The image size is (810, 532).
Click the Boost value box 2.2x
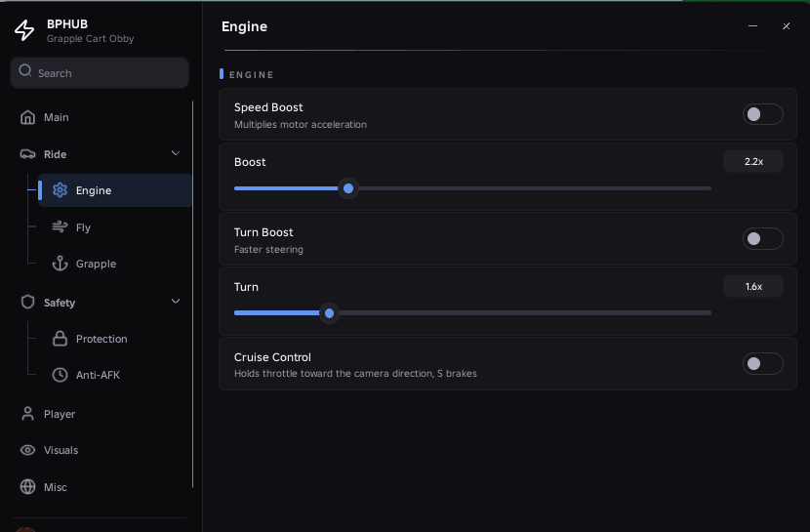(x=753, y=162)
